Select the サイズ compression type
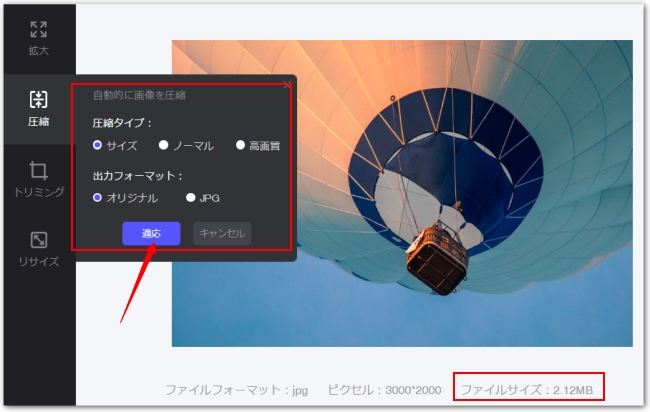This screenshot has height=412, width=650. coord(115,145)
